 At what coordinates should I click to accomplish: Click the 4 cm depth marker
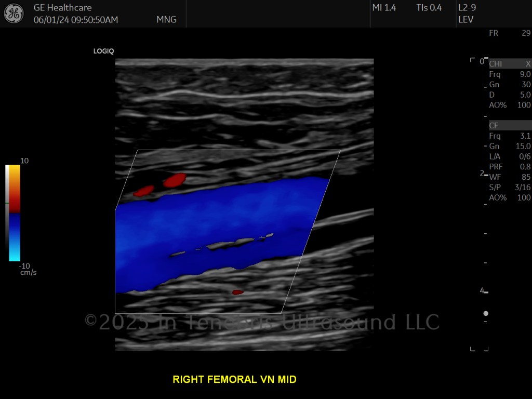[482, 290]
